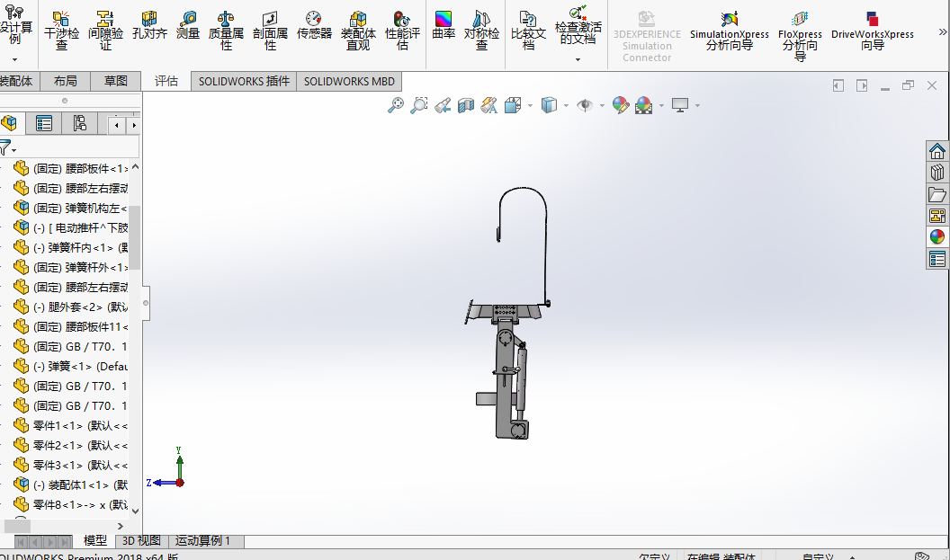Expand the View Orientation dropdown arrow
Screen dimensions: 950x560
coord(530,106)
